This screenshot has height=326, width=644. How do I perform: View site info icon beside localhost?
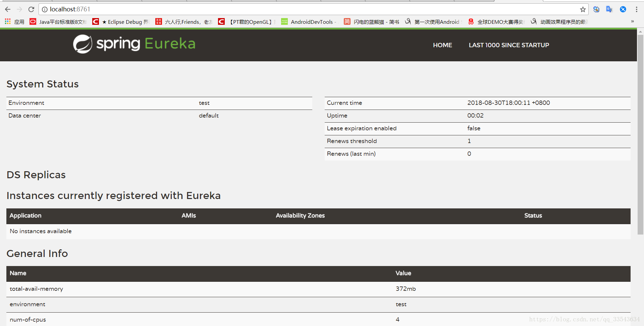coord(45,9)
